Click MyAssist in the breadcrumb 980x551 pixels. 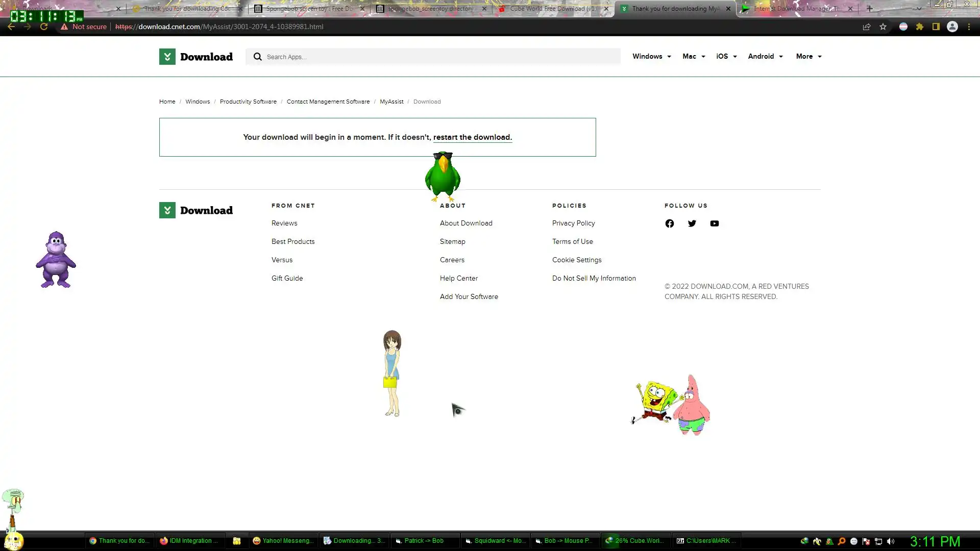391,102
